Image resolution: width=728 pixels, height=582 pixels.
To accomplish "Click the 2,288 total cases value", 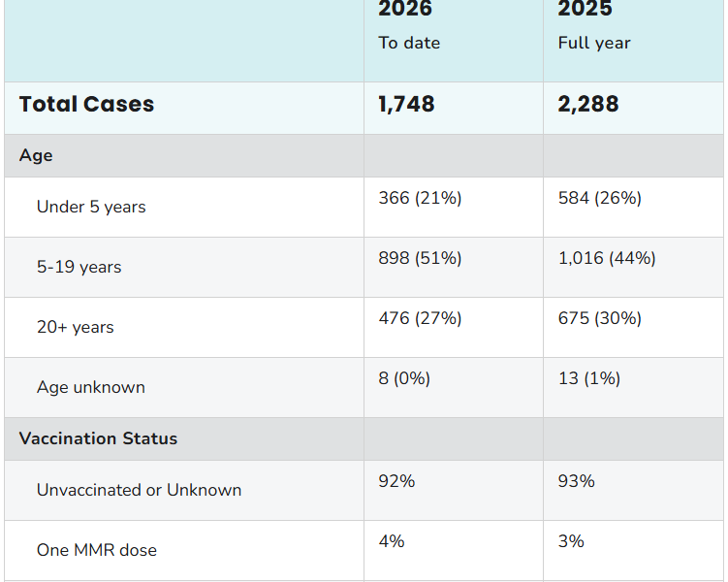I will point(587,105).
